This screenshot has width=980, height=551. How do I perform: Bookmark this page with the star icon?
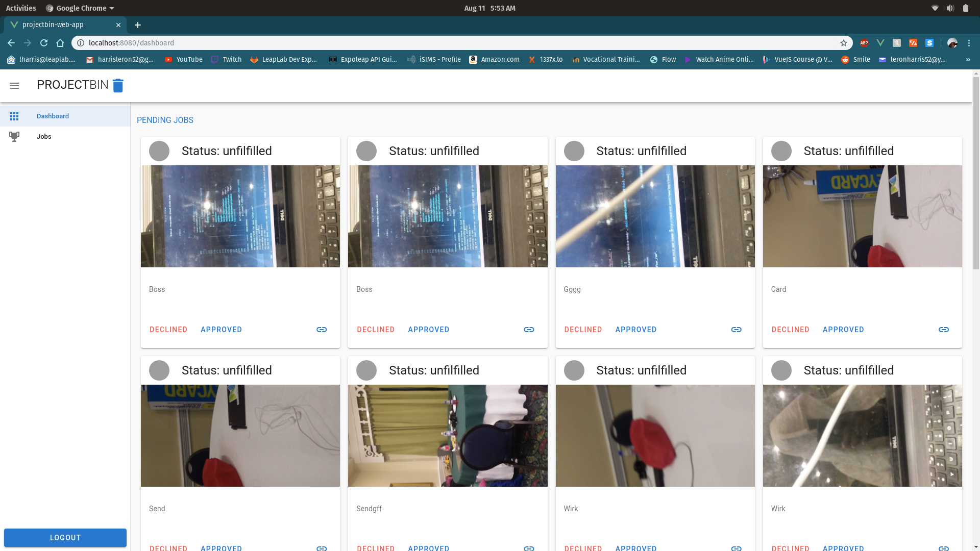click(844, 43)
